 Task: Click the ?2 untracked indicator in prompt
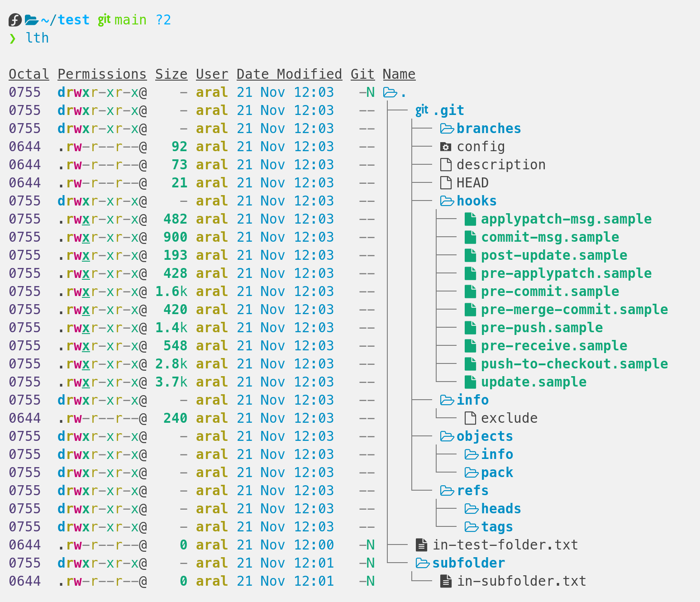tap(163, 19)
